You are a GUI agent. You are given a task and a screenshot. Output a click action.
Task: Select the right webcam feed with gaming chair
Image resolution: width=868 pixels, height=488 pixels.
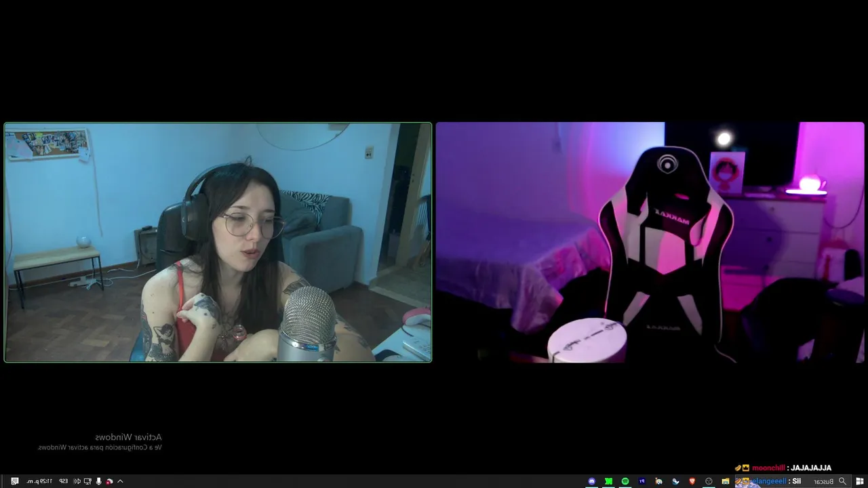coord(650,242)
